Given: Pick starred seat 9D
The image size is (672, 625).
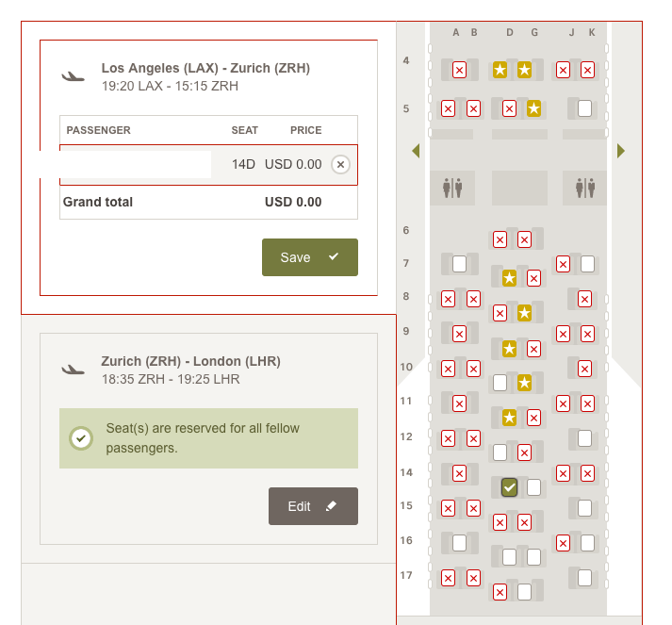Looking at the screenshot, I should tap(509, 349).
